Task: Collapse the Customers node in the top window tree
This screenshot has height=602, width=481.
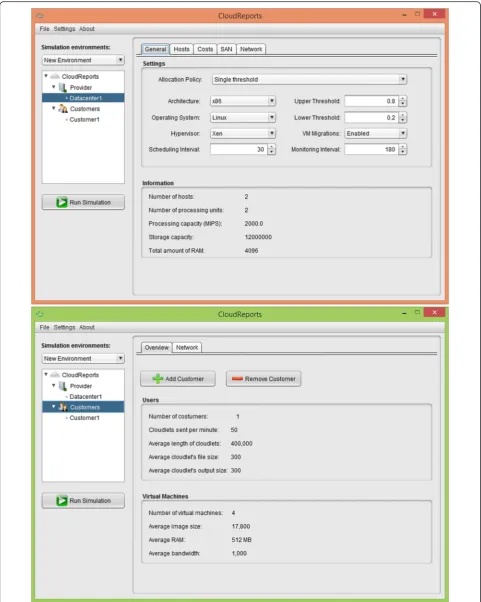Action: 54,108
